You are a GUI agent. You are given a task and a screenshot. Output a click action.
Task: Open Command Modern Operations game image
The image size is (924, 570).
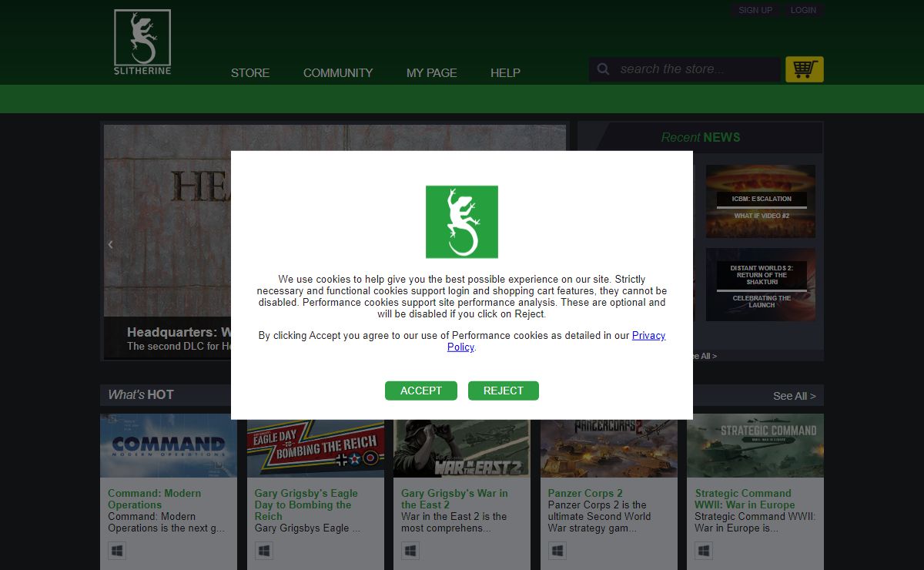[169, 446]
